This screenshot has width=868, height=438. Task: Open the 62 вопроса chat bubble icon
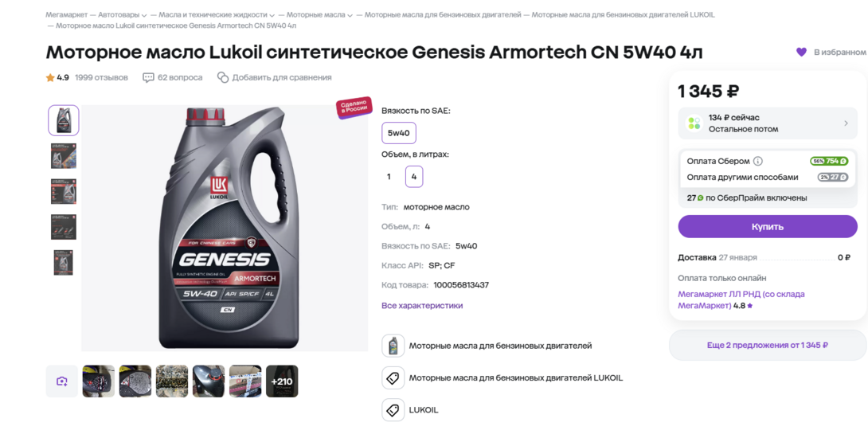pyautogui.click(x=148, y=77)
